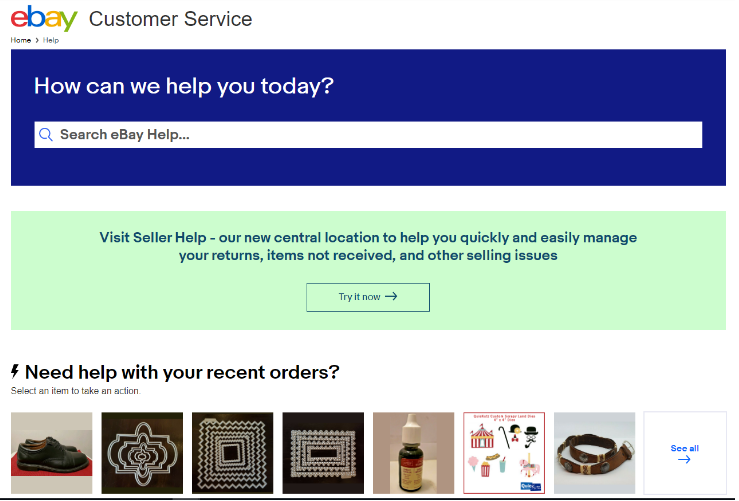Select the dropper bottle order

414,453
